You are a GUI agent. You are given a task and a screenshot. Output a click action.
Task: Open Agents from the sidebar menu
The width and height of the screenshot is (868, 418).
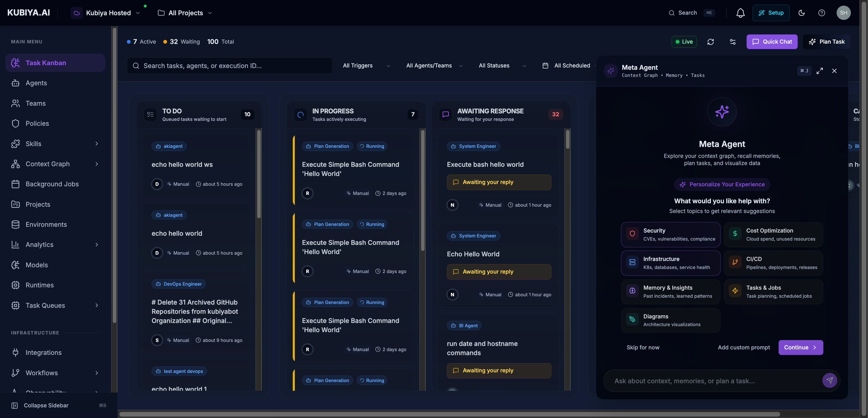tap(37, 83)
